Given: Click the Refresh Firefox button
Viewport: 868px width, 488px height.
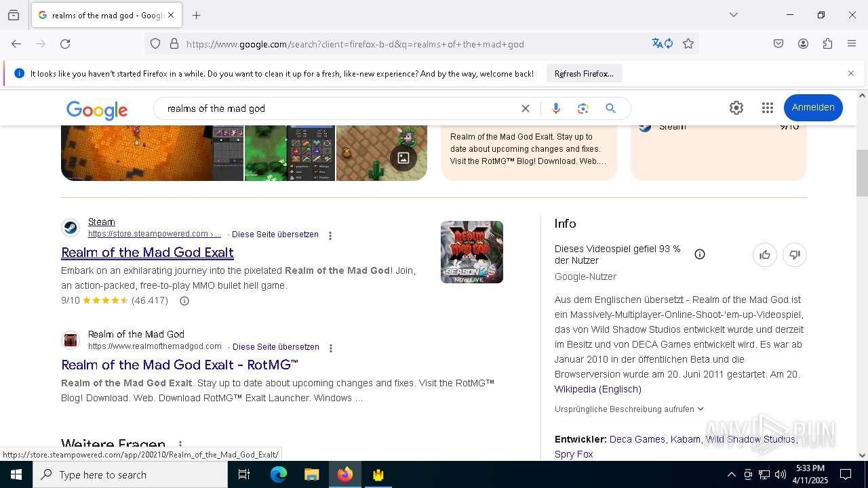Looking at the screenshot, I should click(584, 73).
